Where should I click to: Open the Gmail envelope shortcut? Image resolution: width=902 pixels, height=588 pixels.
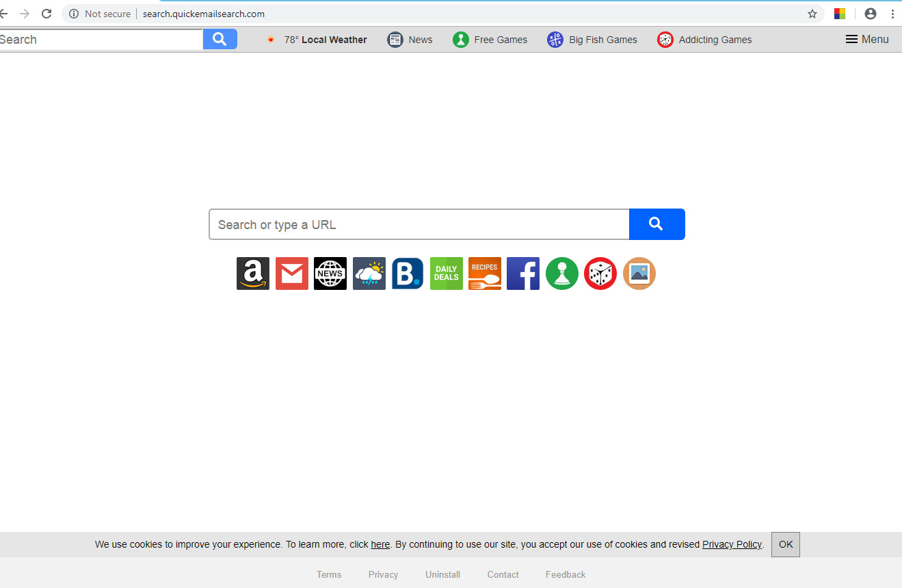click(292, 273)
